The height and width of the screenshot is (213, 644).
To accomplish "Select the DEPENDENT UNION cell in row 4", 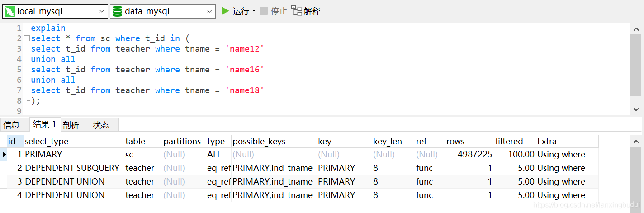I will click(x=74, y=195).
